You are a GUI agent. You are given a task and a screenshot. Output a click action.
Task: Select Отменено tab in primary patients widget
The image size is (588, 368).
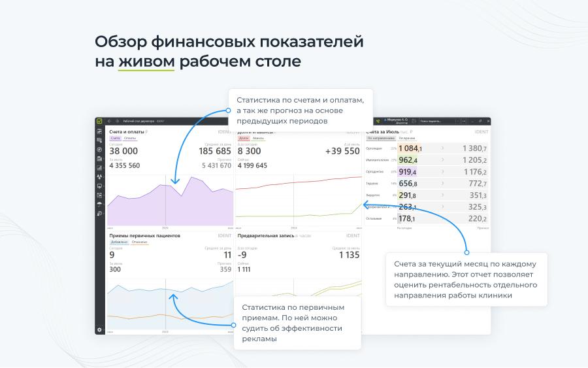(x=140, y=243)
